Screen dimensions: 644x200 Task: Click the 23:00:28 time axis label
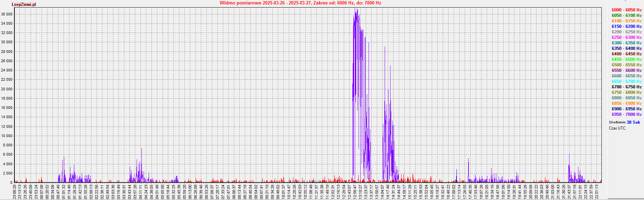[x=15, y=192]
